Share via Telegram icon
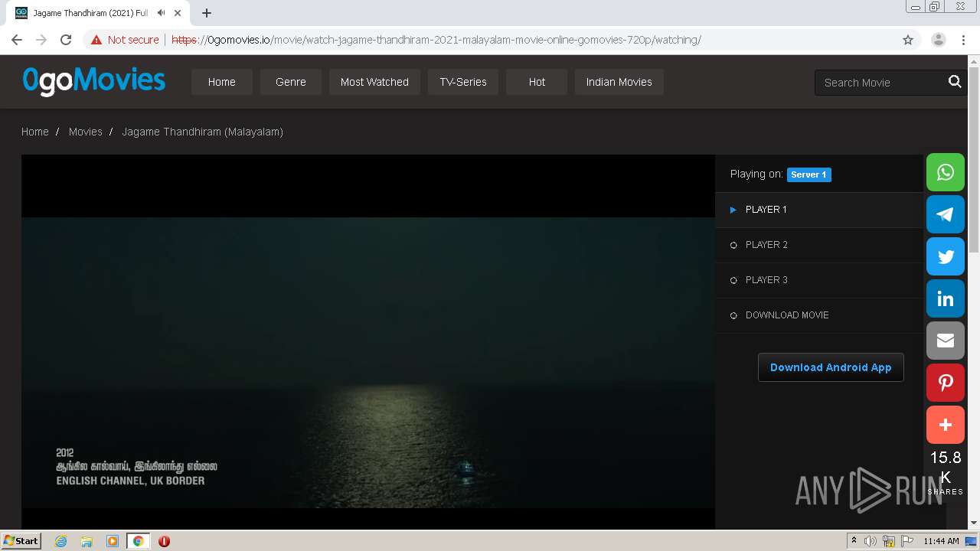Image resolution: width=980 pixels, height=551 pixels. point(946,214)
